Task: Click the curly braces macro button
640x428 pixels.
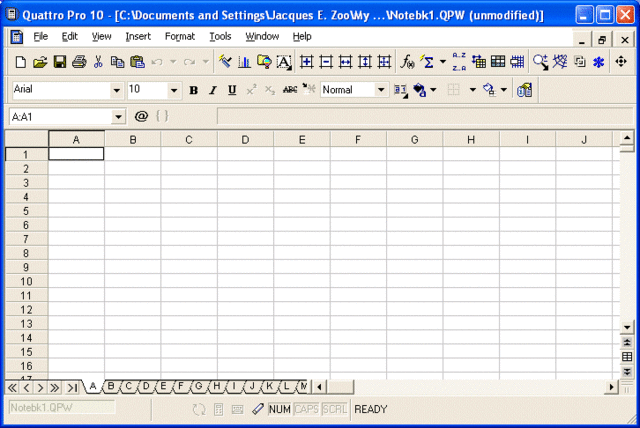Action: click(162, 116)
